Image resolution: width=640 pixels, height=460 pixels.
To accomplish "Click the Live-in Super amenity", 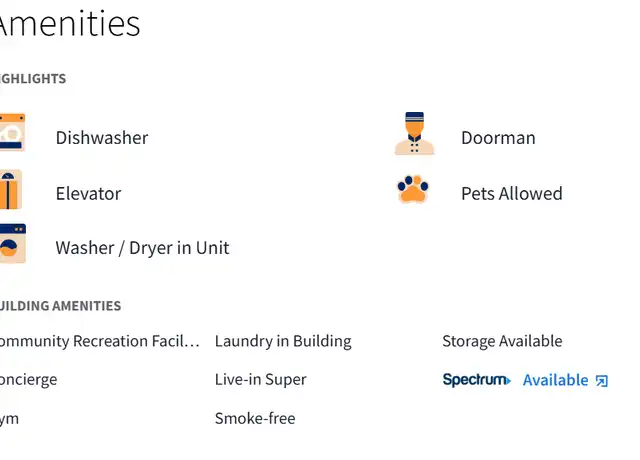I will pyautogui.click(x=260, y=380).
